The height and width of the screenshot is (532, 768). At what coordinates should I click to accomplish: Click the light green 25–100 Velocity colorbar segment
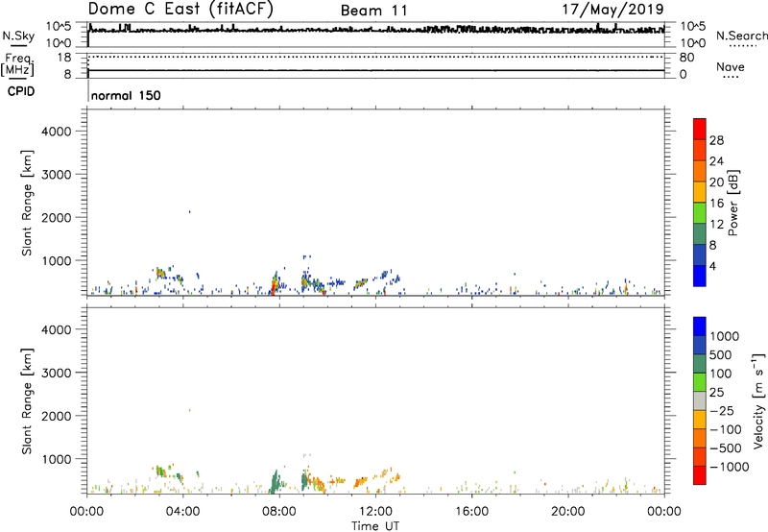click(700, 382)
